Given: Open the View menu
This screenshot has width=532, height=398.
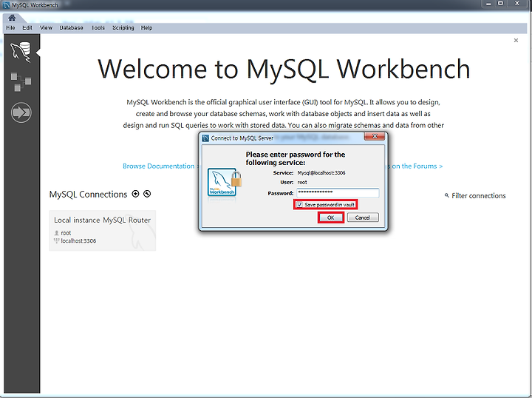Looking at the screenshot, I should point(46,28).
